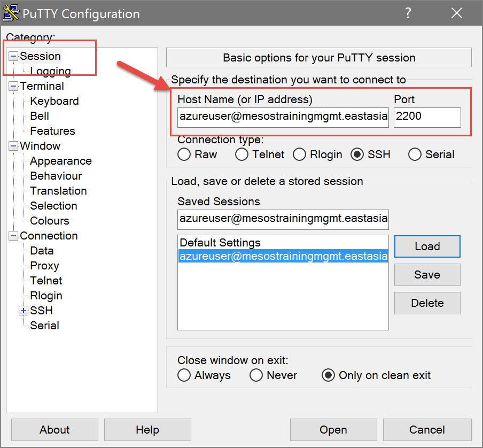Collapse the Session tree node

point(13,56)
